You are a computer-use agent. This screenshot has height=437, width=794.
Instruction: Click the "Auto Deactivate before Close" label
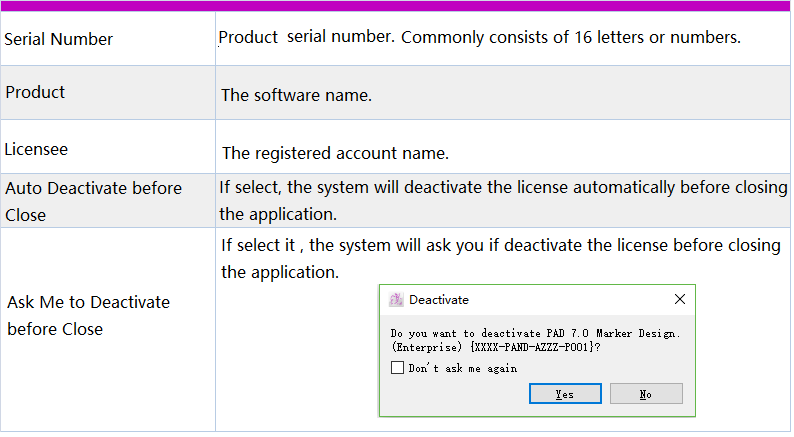pos(93,201)
